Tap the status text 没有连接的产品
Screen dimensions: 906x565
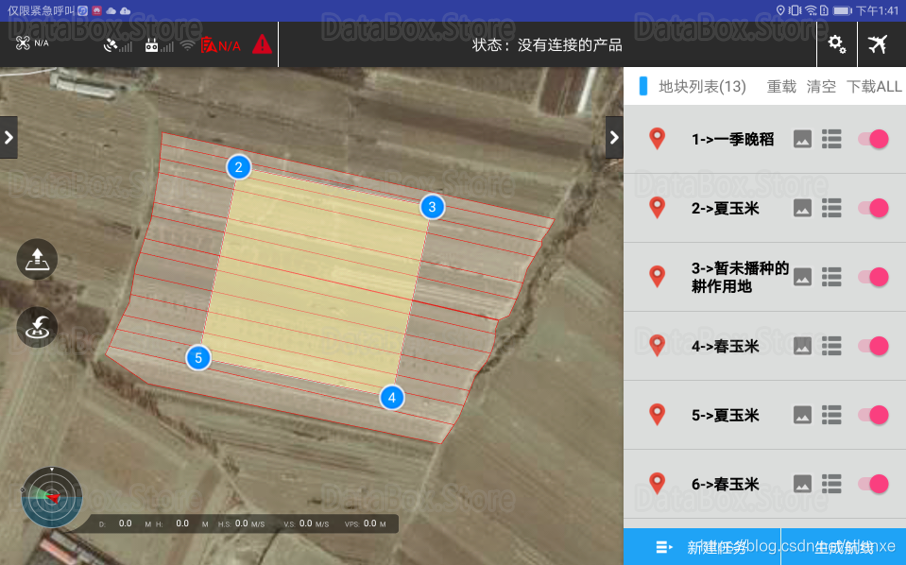click(570, 45)
